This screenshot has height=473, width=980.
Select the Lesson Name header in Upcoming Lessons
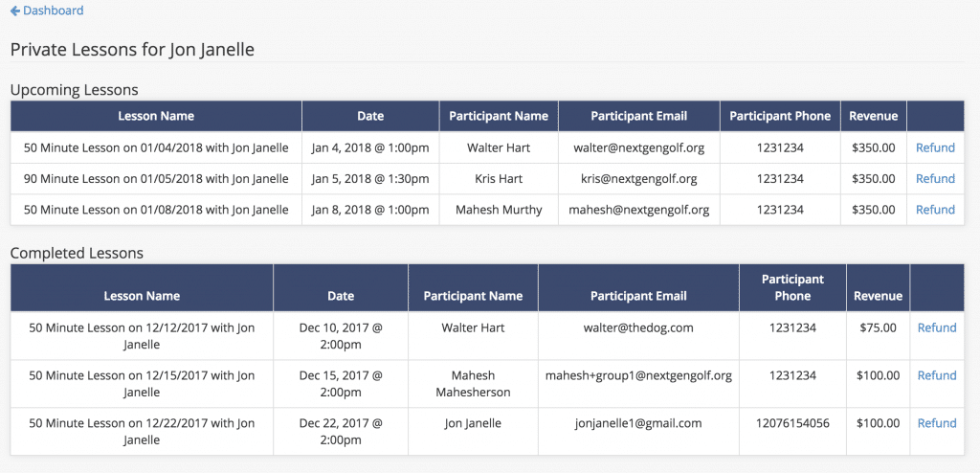tap(156, 116)
